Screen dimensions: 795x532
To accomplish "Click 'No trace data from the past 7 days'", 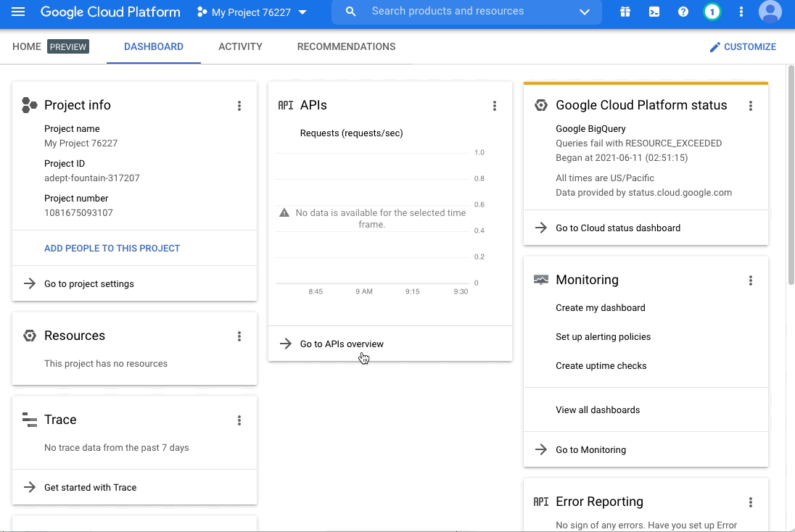I will (116, 447).
